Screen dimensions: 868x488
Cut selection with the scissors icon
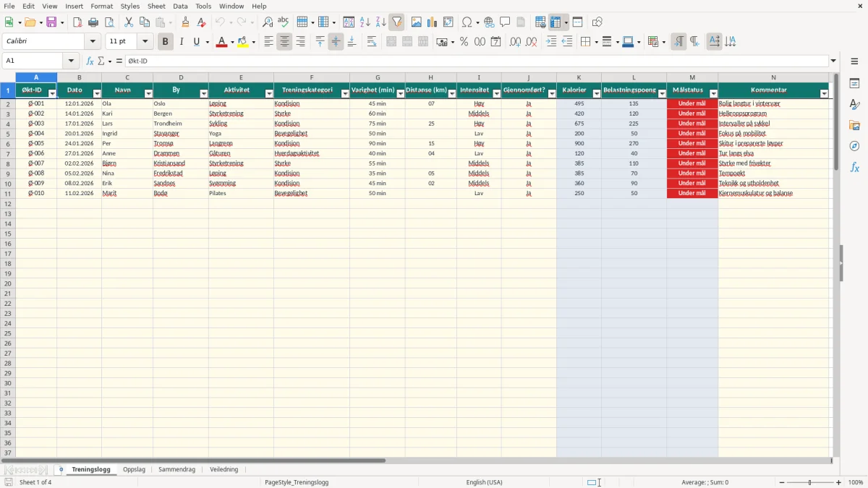tap(129, 22)
